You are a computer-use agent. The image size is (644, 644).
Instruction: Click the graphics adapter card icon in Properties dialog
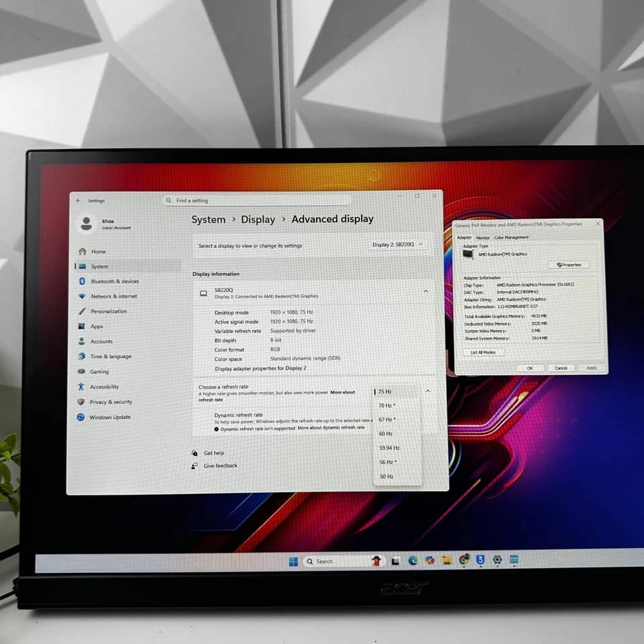coord(468,254)
